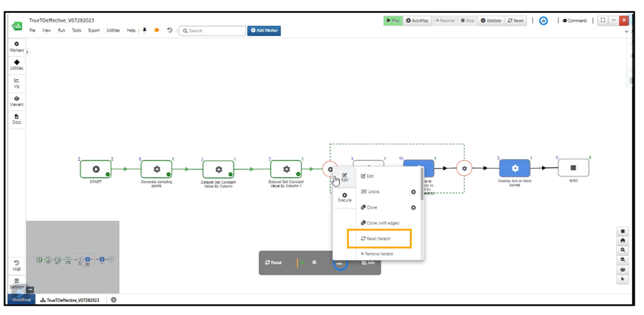
Task: Click the Info button in the bottom bar
Action: pyautogui.click(x=368, y=263)
